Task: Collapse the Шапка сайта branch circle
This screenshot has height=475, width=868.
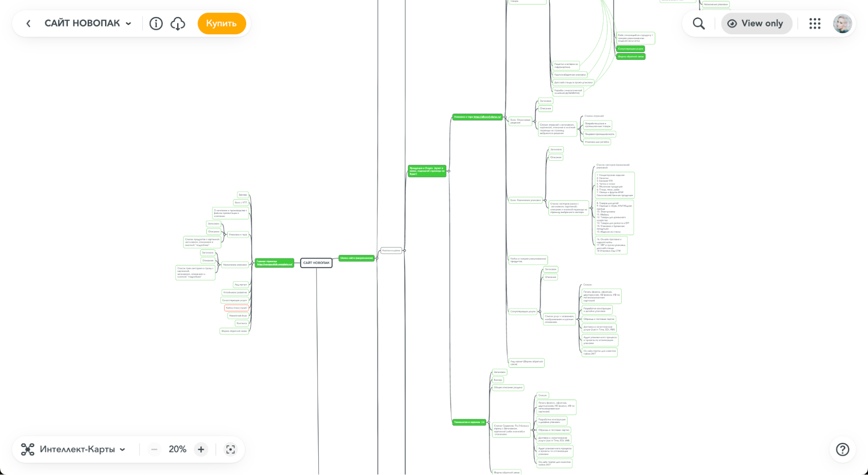Action: (376, 258)
